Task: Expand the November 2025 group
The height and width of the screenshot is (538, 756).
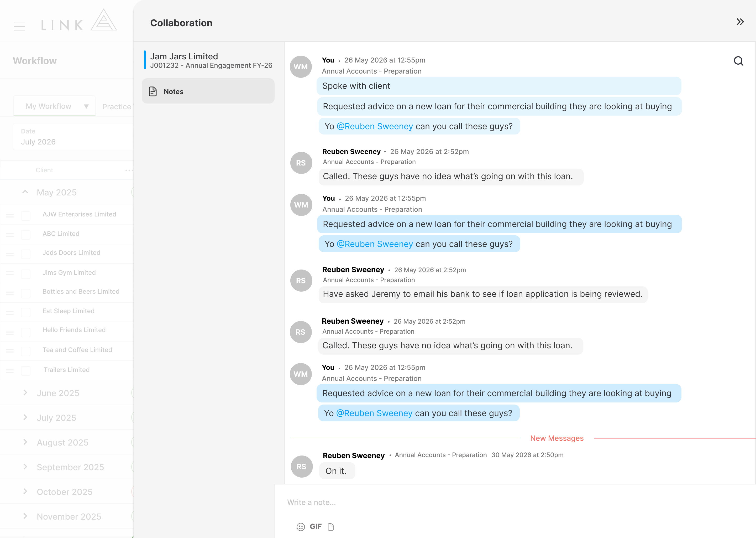Action: pyautogui.click(x=25, y=516)
